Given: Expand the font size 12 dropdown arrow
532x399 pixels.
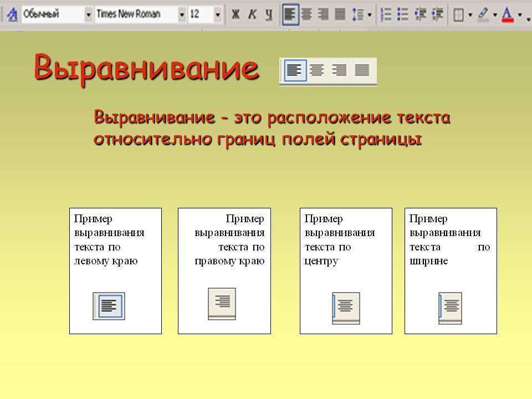Looking at the screenshot, I should click(x=218, y=14).
